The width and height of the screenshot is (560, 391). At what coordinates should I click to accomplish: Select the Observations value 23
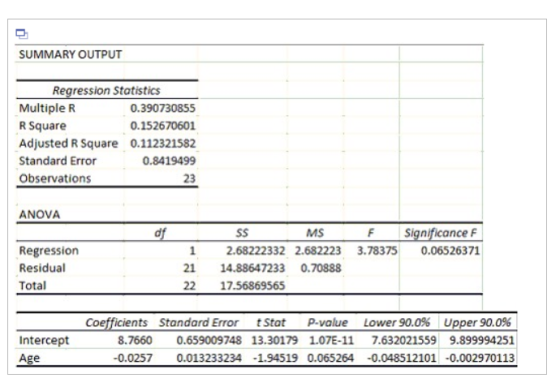point(189,178)
